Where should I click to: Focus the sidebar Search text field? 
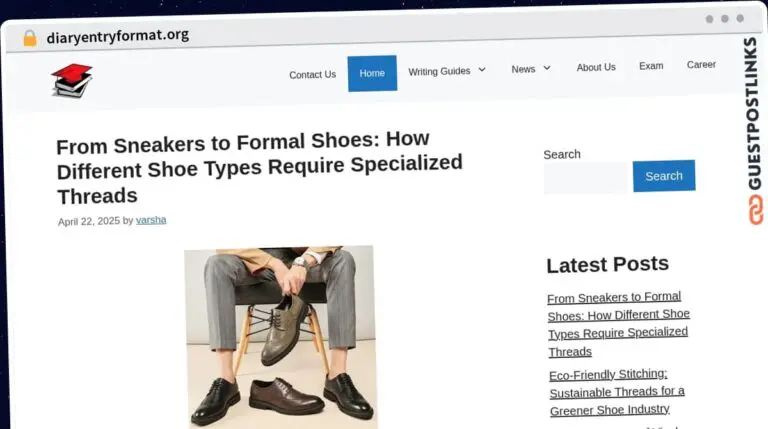586,178
